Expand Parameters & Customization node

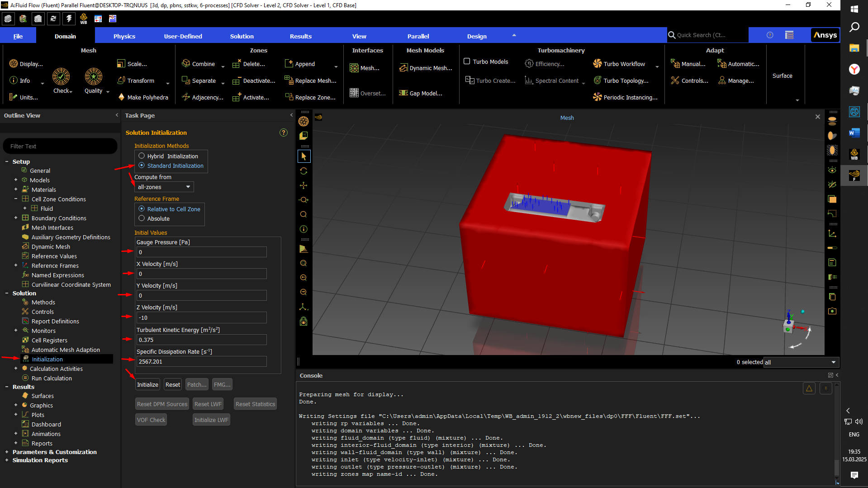click(7, 452)
